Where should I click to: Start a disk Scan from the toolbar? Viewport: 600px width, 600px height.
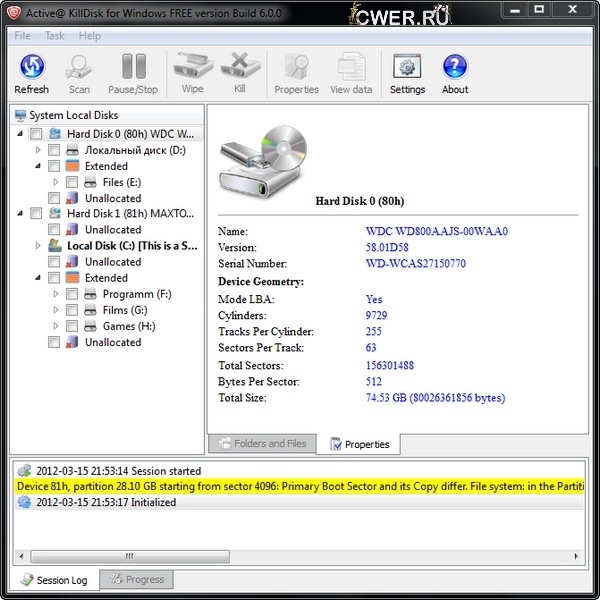(79, 74)
